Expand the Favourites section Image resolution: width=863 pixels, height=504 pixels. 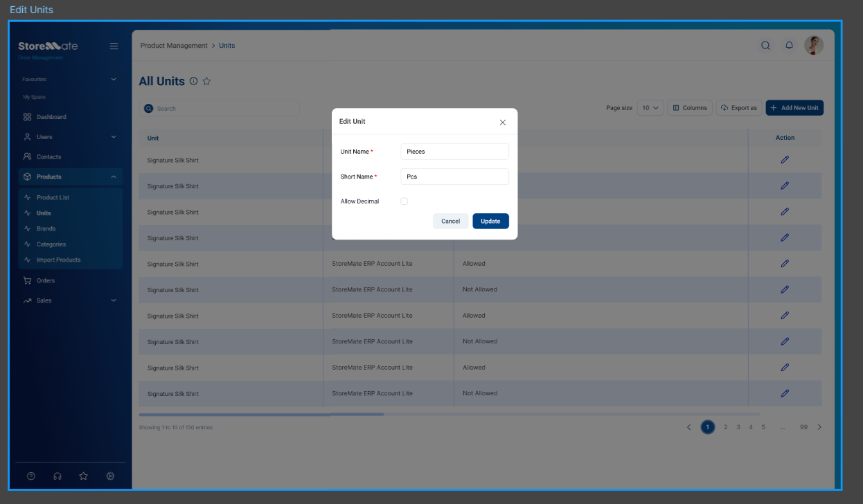click(x=69, y=80)
